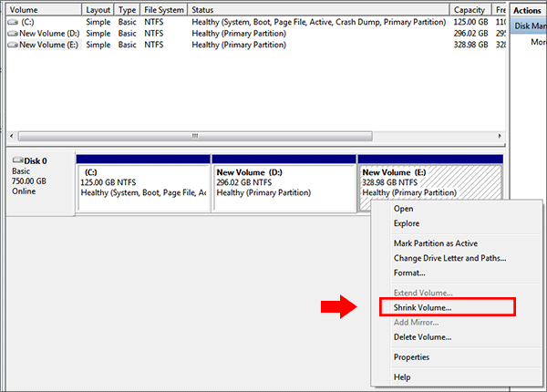
Task: Click Open at the top of context menu
Action: point(403,209)
